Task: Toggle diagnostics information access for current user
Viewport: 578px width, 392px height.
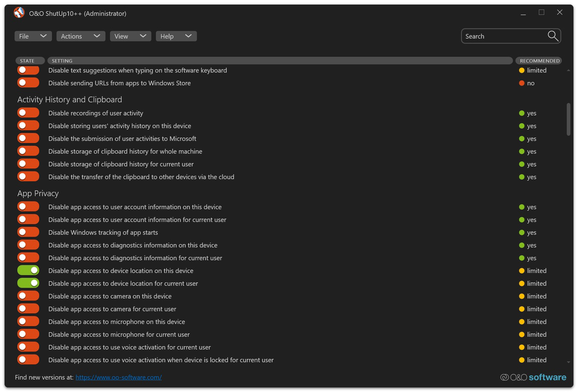Action: coord(28,258)
